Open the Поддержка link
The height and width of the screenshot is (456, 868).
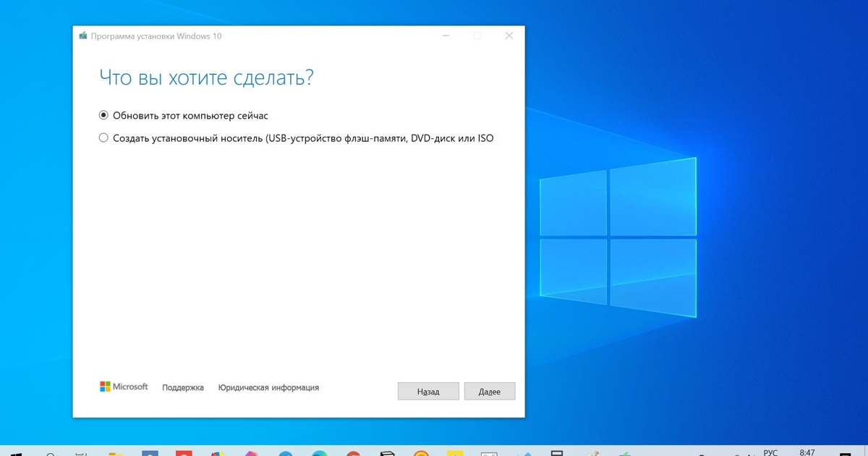point(183,388)
